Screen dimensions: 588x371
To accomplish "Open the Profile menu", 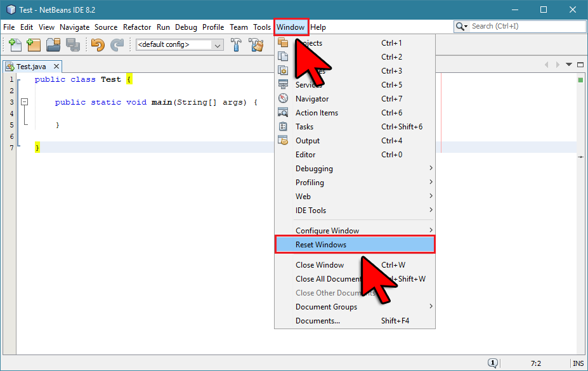I will (x=213, y=27).
